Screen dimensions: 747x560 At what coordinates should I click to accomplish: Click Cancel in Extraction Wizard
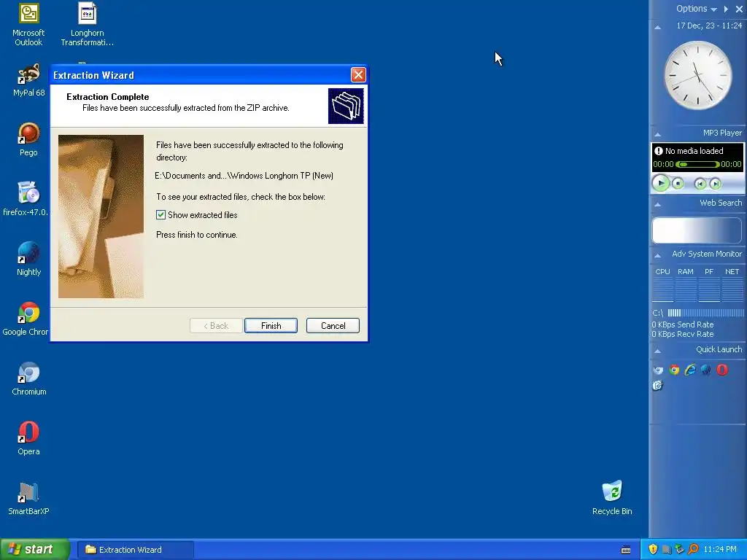333,326
